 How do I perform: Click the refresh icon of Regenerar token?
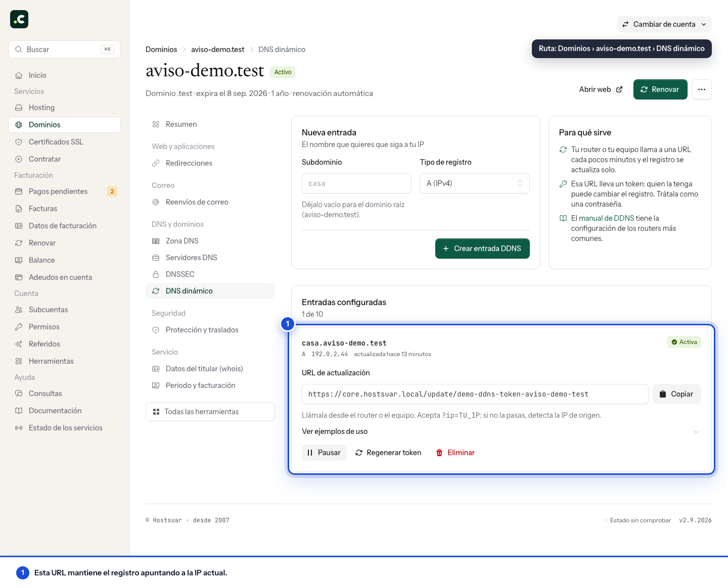point(359,453)
